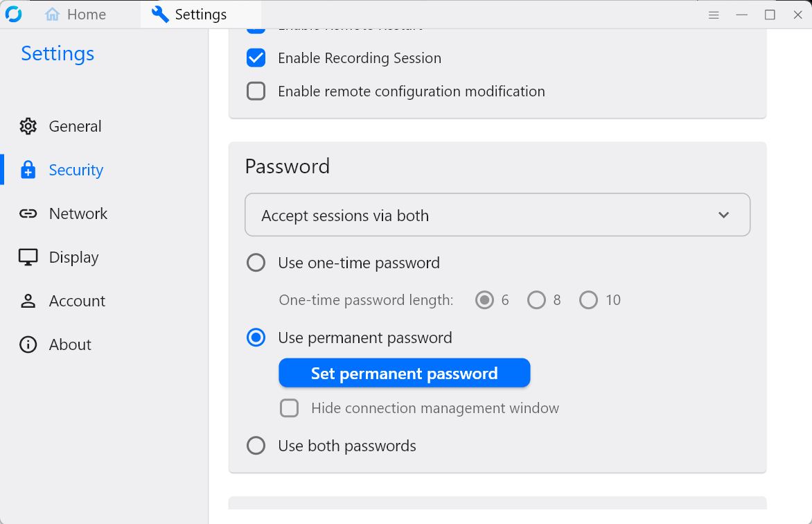
Task: Uncheck Enable Recording Session
Action: (x=256, y=58)
